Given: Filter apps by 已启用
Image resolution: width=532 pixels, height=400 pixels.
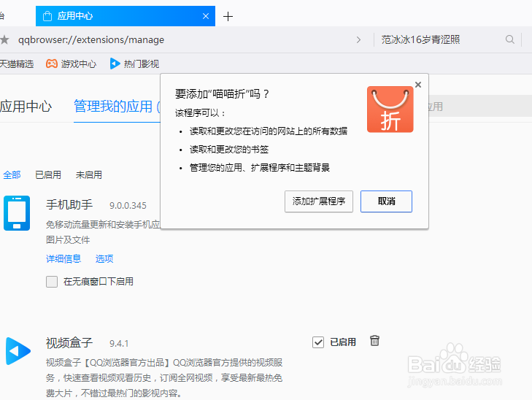Looking at the screenshot, I should pos(48,175).
